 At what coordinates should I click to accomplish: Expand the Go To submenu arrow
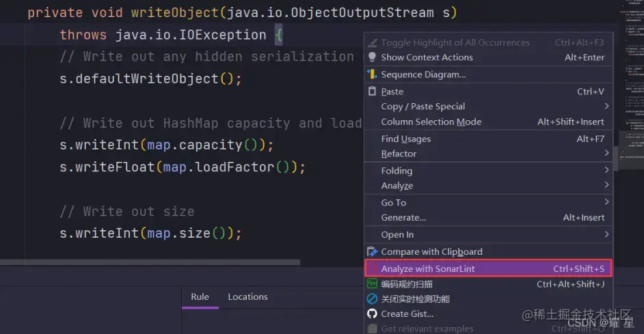point(606,202)
